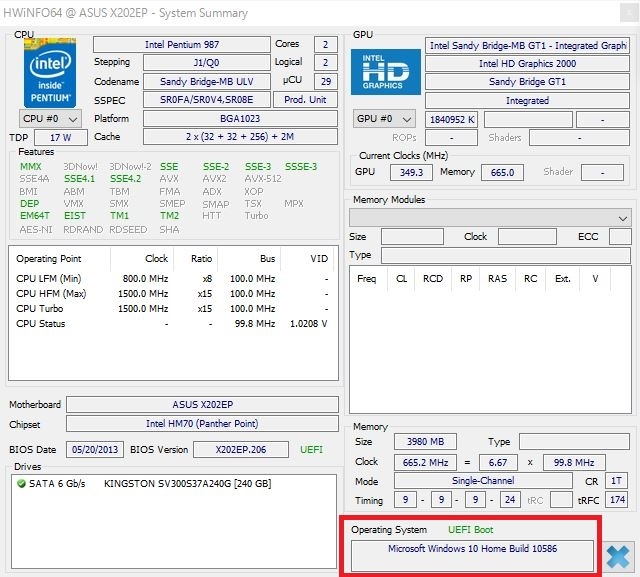Click the Intel HD Graphics 2000 field
Image resolution: width=640 pixels, height=577 pixels.
coord(527,64)
